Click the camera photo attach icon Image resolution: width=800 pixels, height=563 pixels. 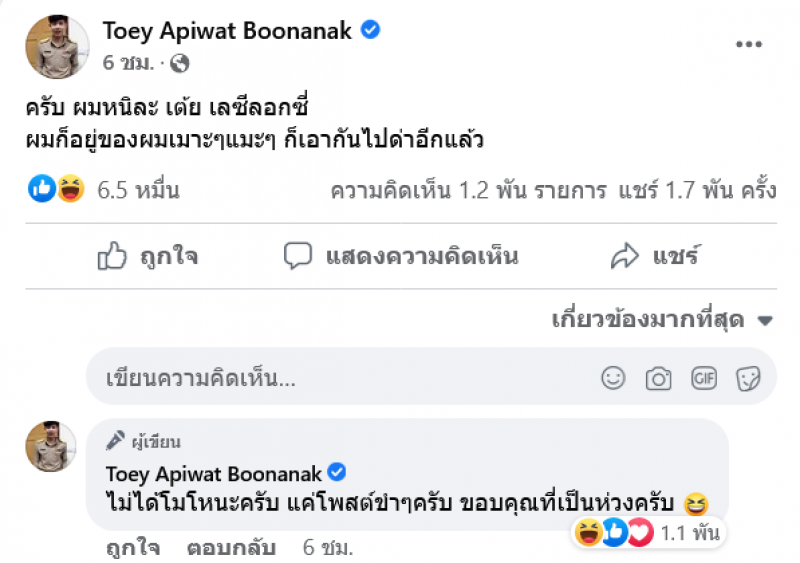pos(658,378)
